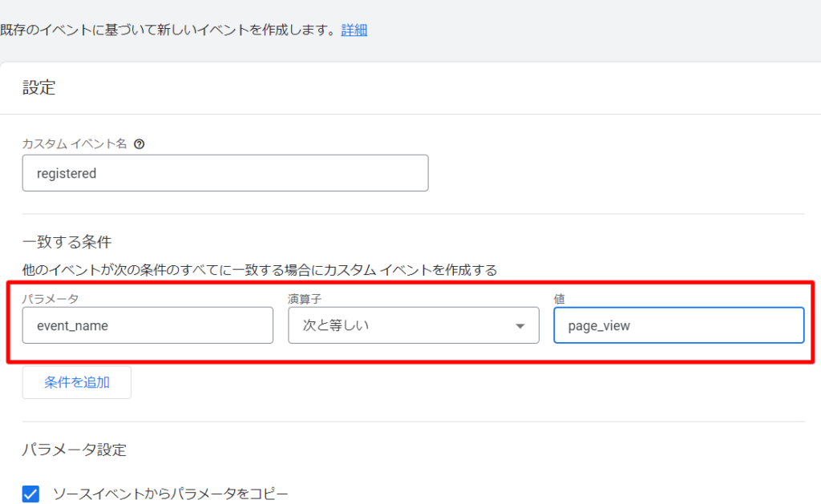Viewport: 821px width, 504px height.
Task: Focus the custom event name field containing registered
Action: click(x=225, y=173)
